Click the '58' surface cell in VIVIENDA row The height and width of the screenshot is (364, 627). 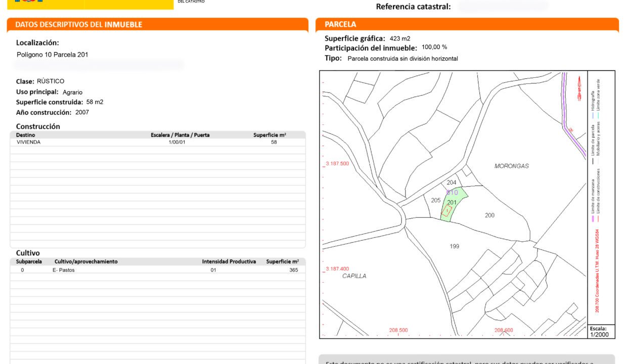point(274,142)
